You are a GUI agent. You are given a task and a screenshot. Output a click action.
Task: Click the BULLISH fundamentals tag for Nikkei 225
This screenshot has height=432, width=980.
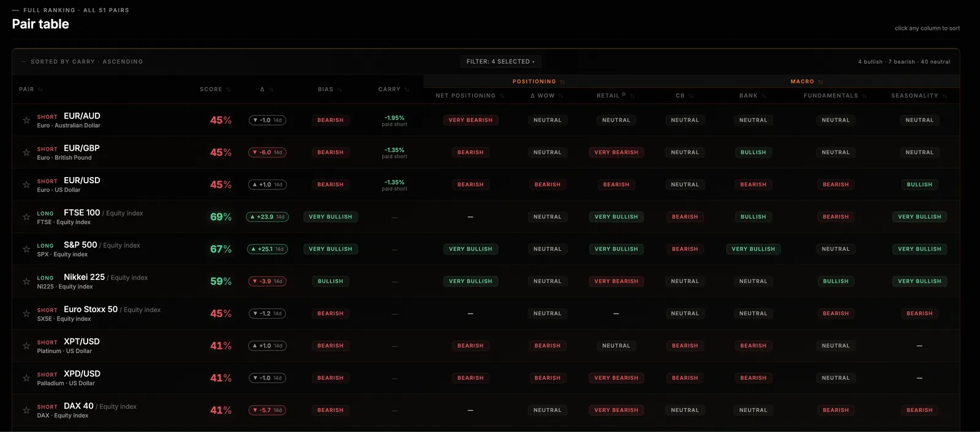pos(835,281)
